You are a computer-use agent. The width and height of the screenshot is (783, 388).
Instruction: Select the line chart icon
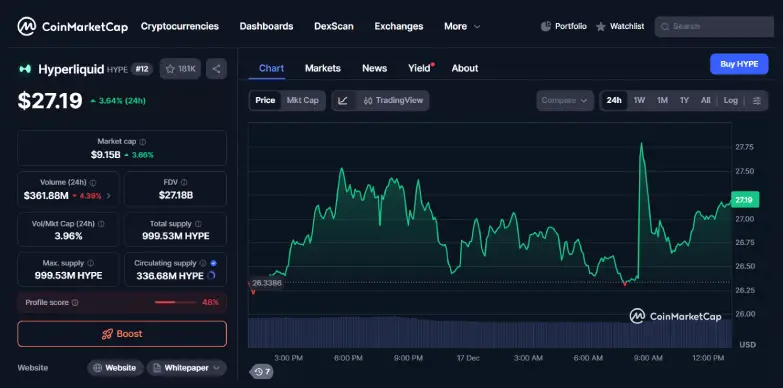click(x=343, y=100)
